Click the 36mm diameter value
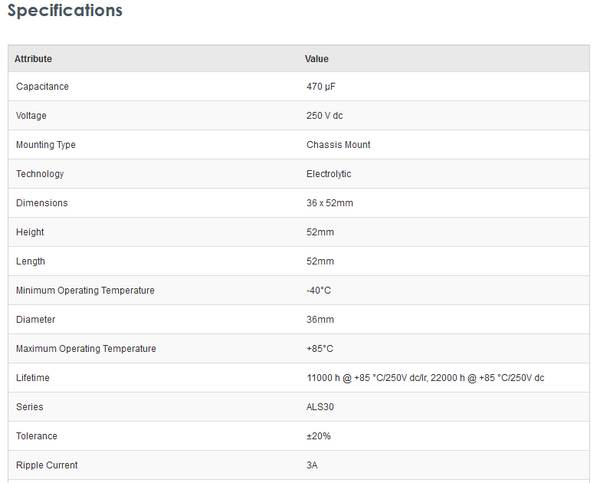The height and width of the screenshot is (483, 600). (x=320, y=319)
